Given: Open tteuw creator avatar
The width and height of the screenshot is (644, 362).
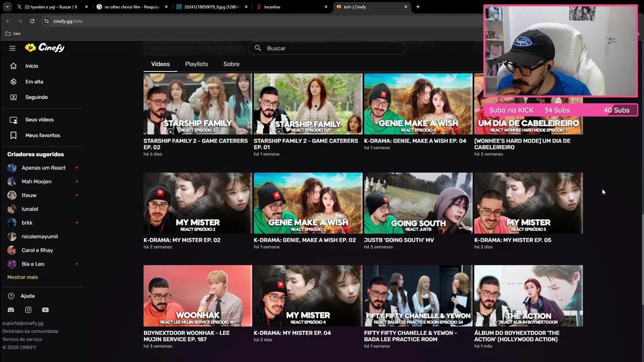Looking at the screenshot, I should pos(12,195).
